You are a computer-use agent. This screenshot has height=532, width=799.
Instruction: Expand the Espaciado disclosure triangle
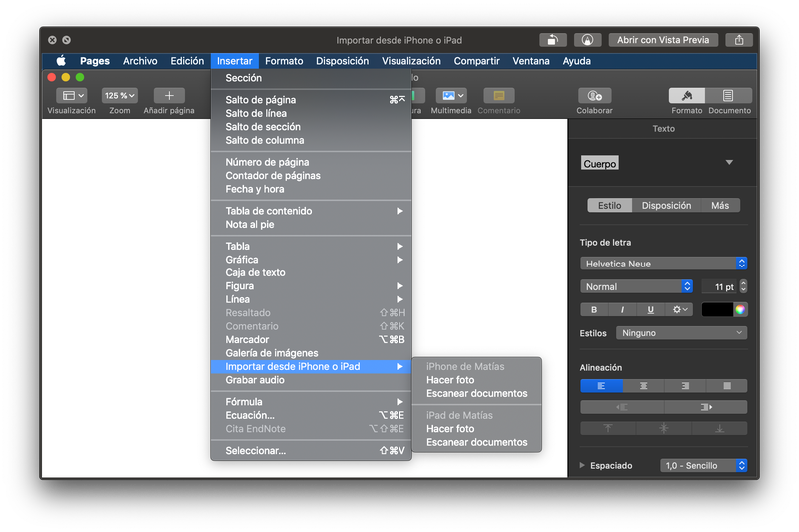(x=582, y=465)
